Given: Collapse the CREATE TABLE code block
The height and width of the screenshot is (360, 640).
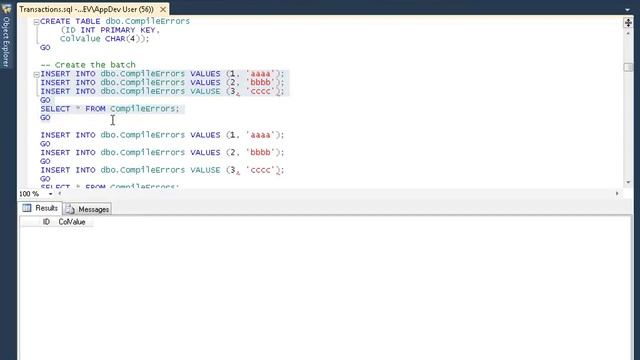Looking at the screenshot, I should [36, 22].
